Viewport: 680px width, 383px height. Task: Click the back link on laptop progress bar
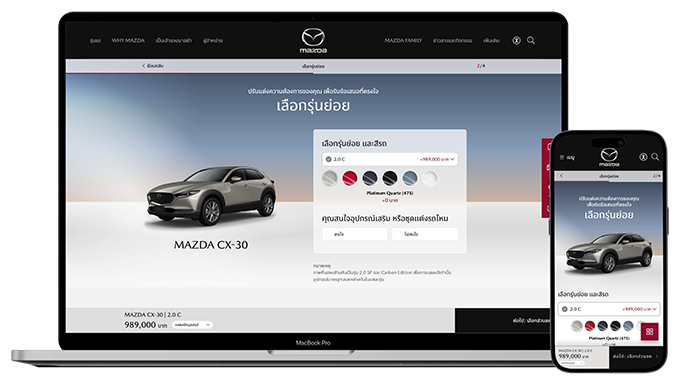[153, 66]
